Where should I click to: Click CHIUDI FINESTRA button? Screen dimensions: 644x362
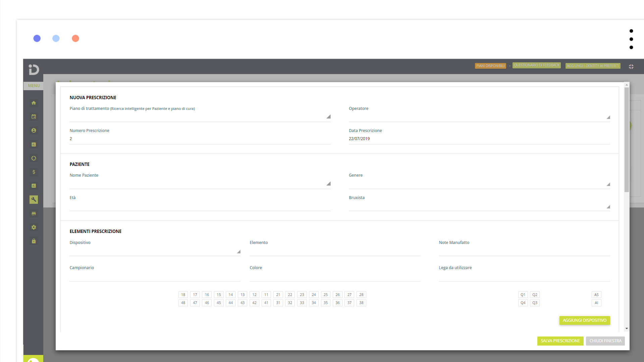(605, 341)
